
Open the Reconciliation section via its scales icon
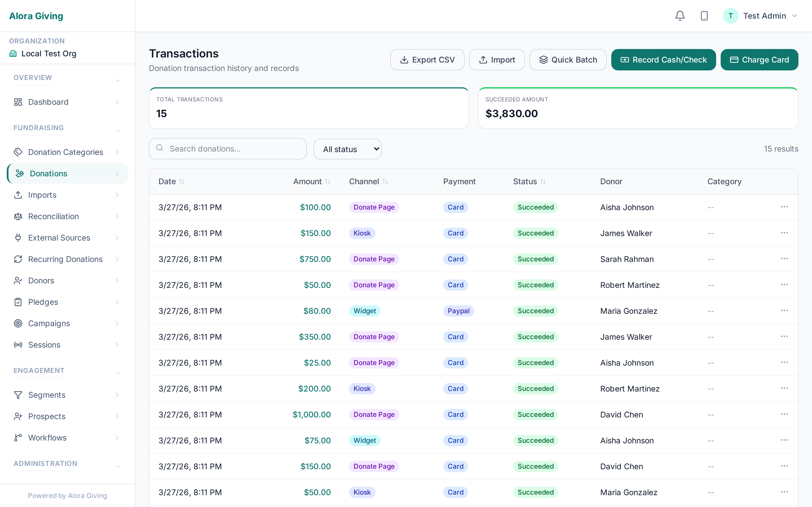[18, 216]
